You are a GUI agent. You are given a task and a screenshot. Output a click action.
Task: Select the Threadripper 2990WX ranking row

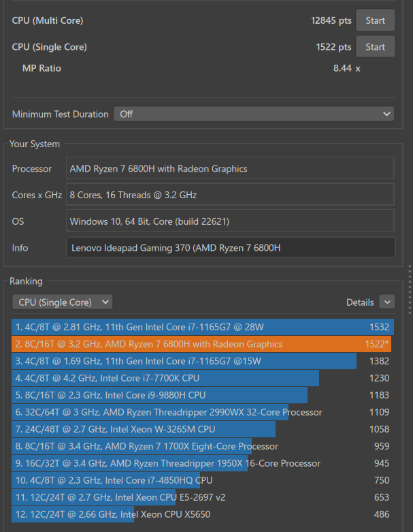click(x=201, y=412)
